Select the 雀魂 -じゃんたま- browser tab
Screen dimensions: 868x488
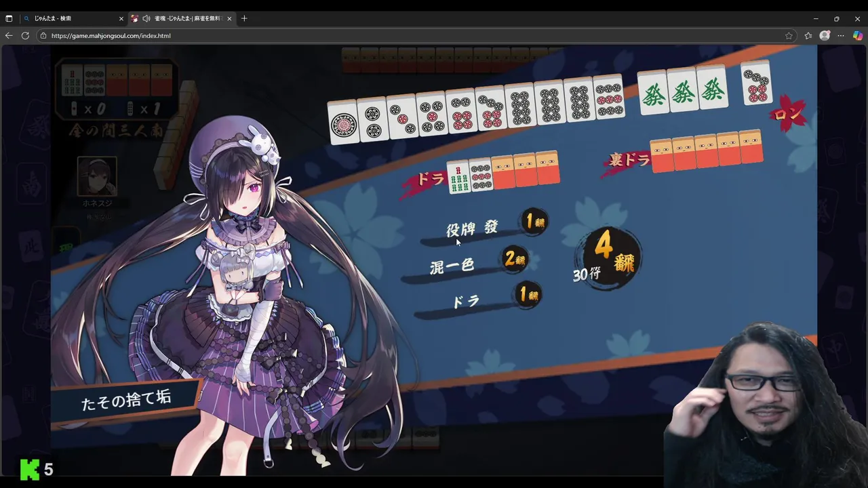pos(181,18)
